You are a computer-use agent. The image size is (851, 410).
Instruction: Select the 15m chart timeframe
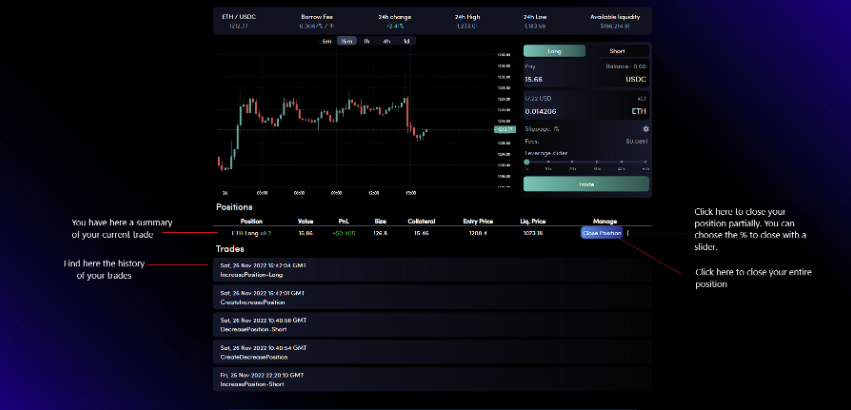pyautogui.click(x=347, y=41)
